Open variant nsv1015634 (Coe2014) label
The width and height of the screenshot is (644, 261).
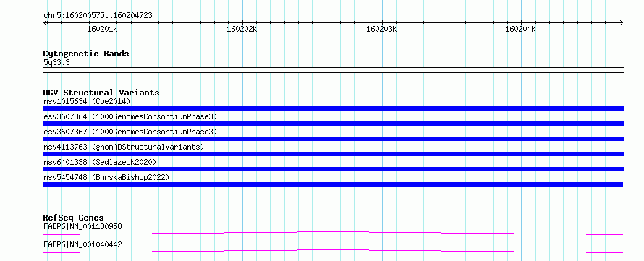pos(87,101)
